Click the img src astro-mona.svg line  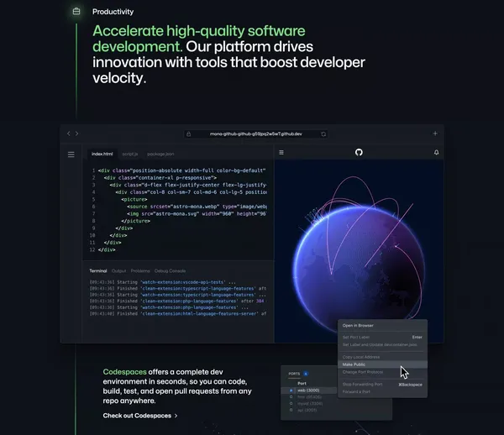point(197,213)
